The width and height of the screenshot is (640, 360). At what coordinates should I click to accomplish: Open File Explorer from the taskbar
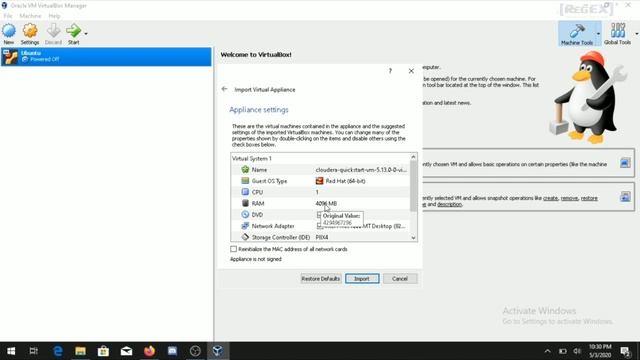(80, 351)
